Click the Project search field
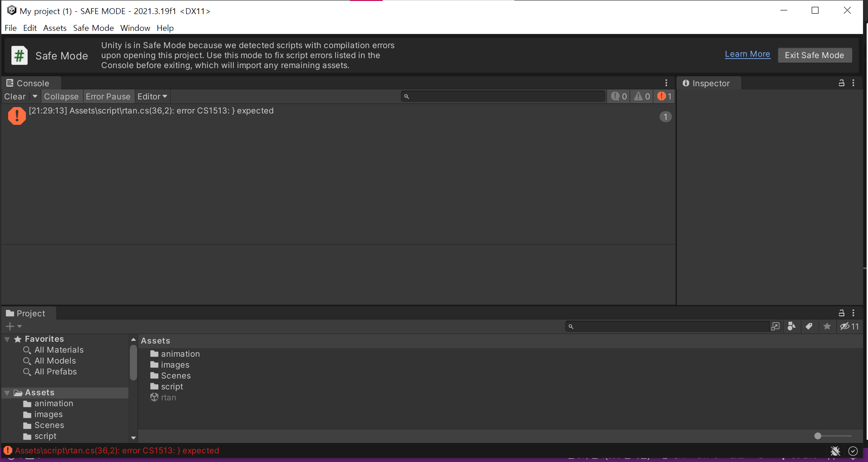Viewport: 868px width, 462px height. pos(668,326)
